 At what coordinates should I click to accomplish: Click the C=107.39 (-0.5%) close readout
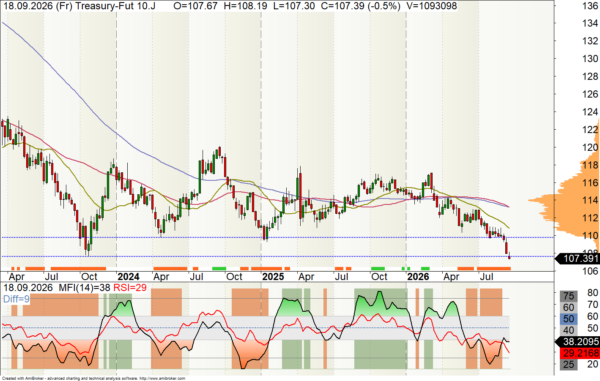[360, 6]
